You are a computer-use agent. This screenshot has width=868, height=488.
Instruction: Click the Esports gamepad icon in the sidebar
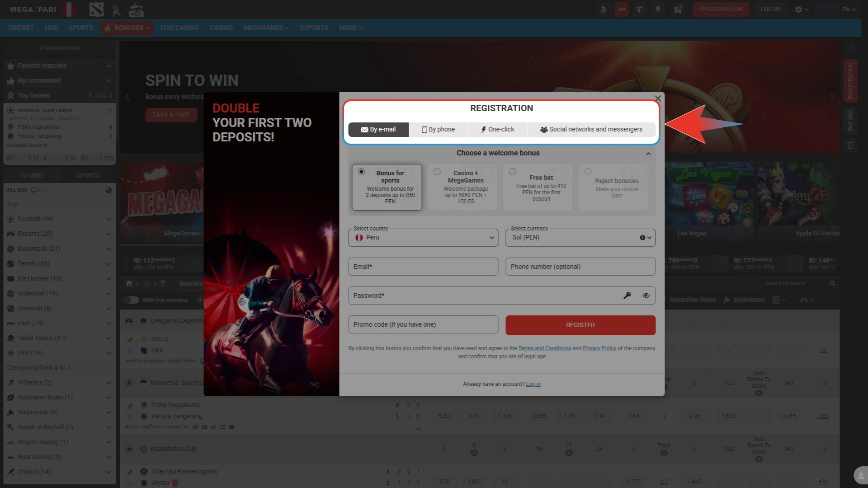pos(11,234)
